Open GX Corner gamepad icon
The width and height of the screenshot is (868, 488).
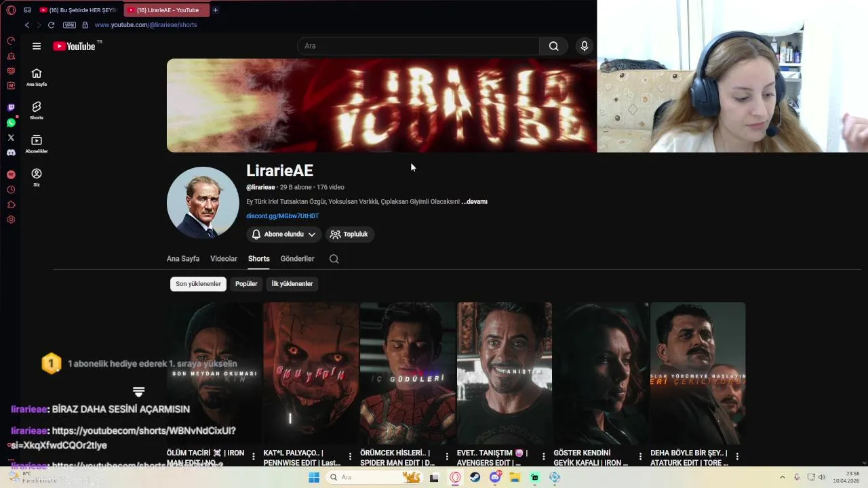pos(27,10)
